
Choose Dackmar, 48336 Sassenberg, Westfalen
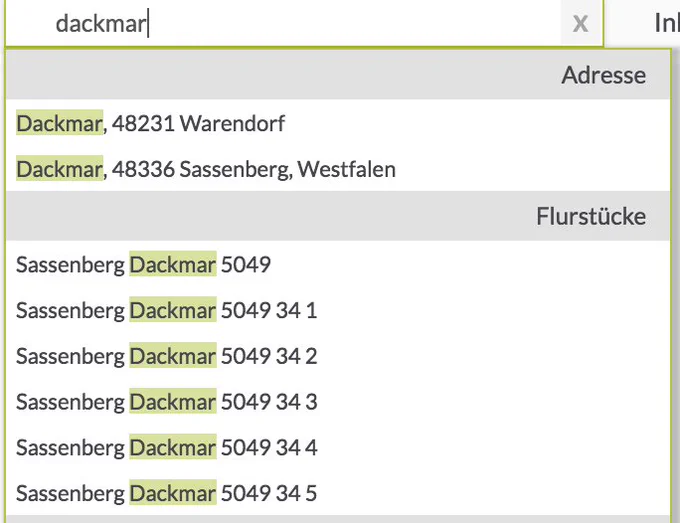coord(338,169)
